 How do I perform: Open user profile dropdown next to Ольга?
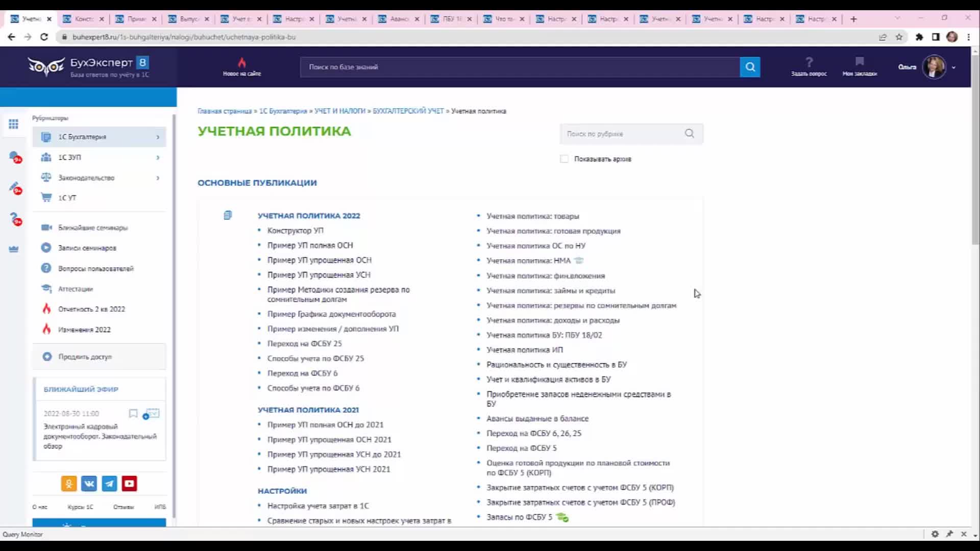tap(953, 67)
